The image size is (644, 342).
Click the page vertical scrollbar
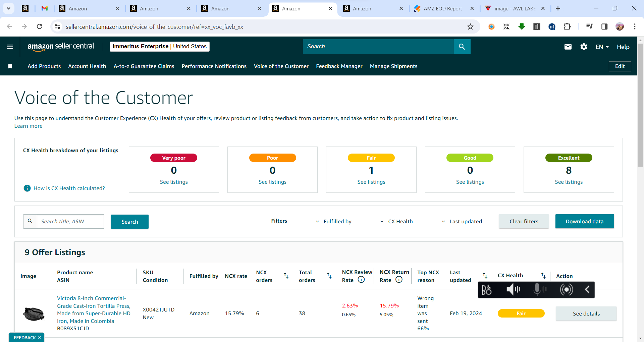[x=640, y=105]
